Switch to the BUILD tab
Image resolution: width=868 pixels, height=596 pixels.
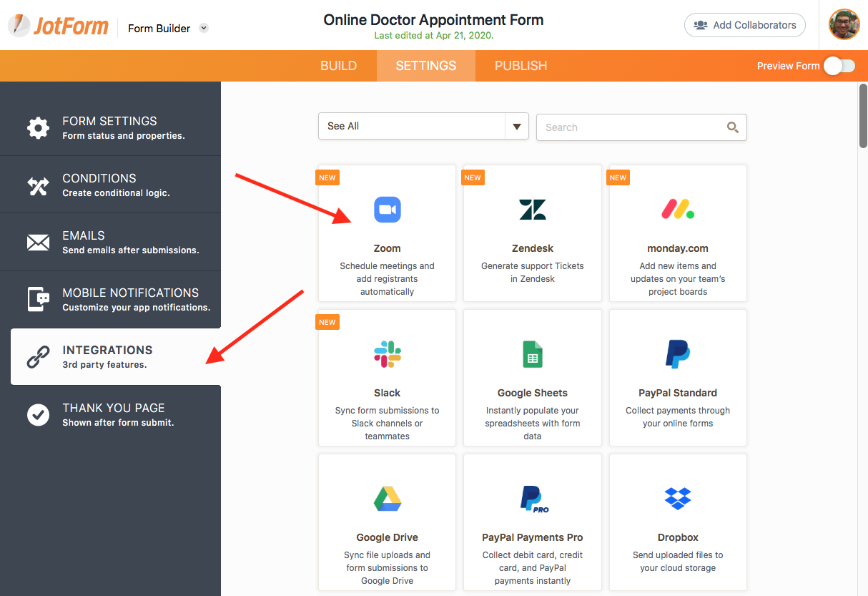[x=338, y=66]
